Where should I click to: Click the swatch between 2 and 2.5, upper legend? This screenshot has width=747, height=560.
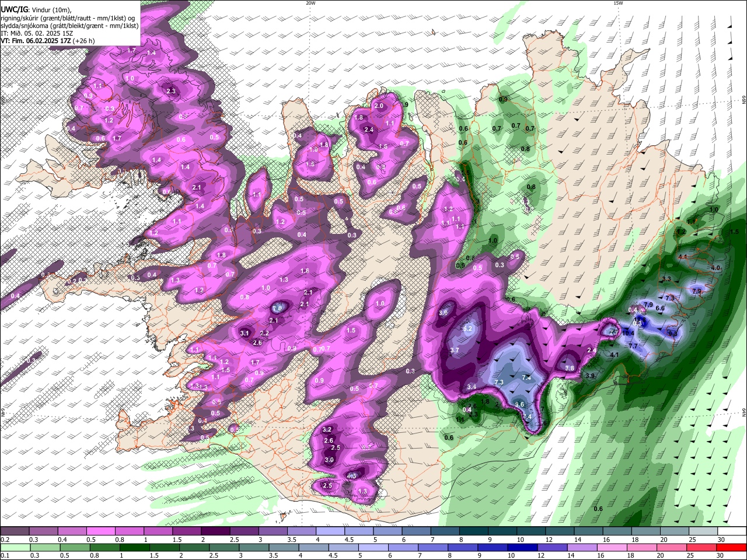pos(215,531)
